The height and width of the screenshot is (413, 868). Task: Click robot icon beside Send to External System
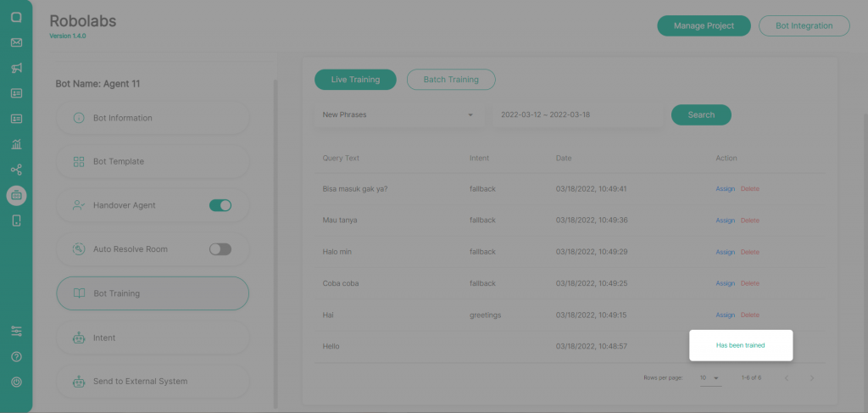pos(79,382)
